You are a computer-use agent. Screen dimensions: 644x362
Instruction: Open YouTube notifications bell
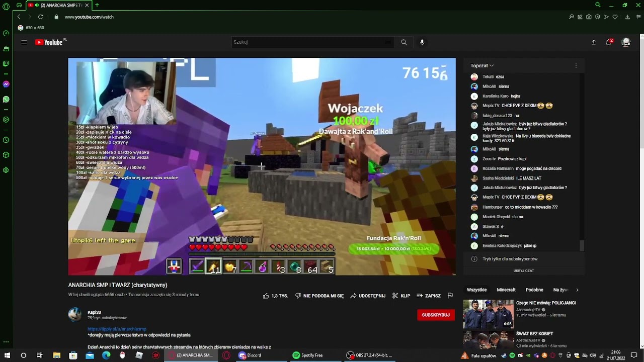609,42
